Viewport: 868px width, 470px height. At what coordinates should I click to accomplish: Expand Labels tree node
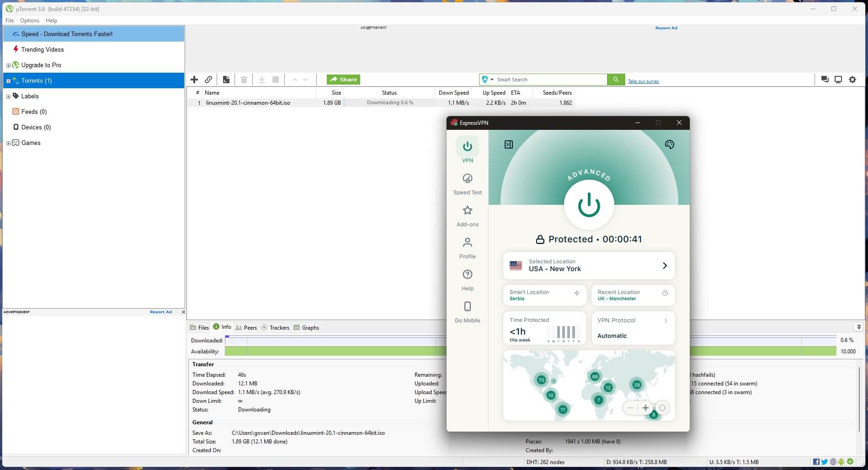tap(8, 96)
